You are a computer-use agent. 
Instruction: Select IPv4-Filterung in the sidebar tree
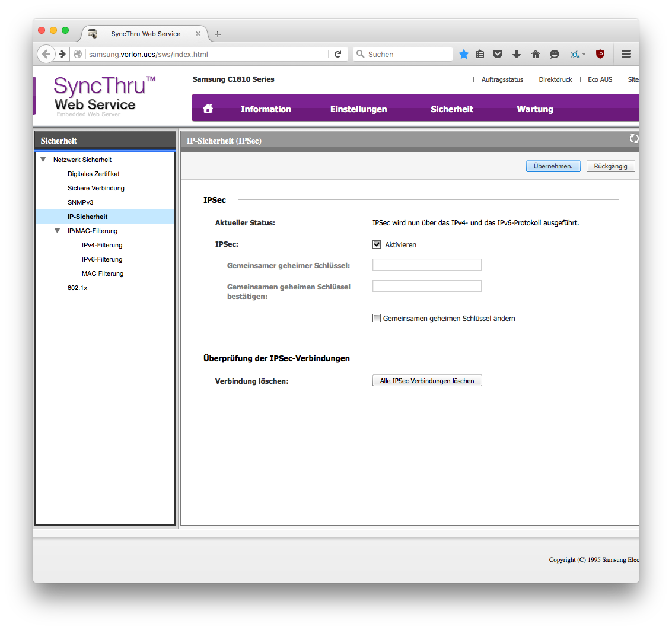point(102,245)
